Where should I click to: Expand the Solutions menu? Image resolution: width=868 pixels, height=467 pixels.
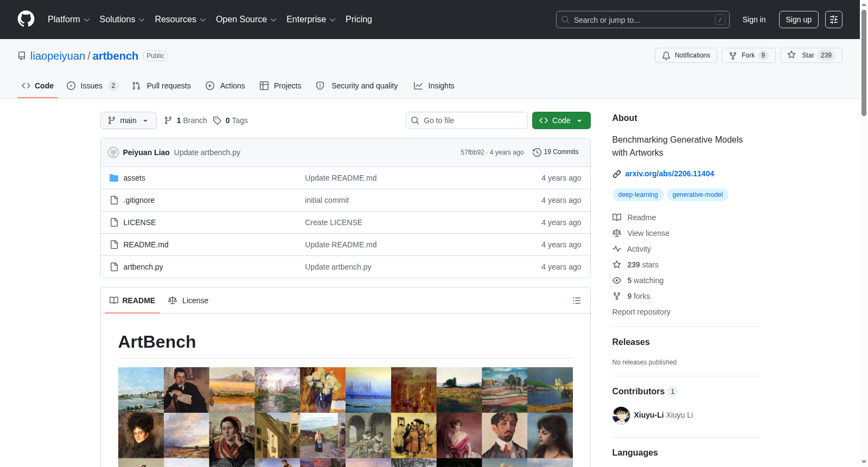(122, 20)
